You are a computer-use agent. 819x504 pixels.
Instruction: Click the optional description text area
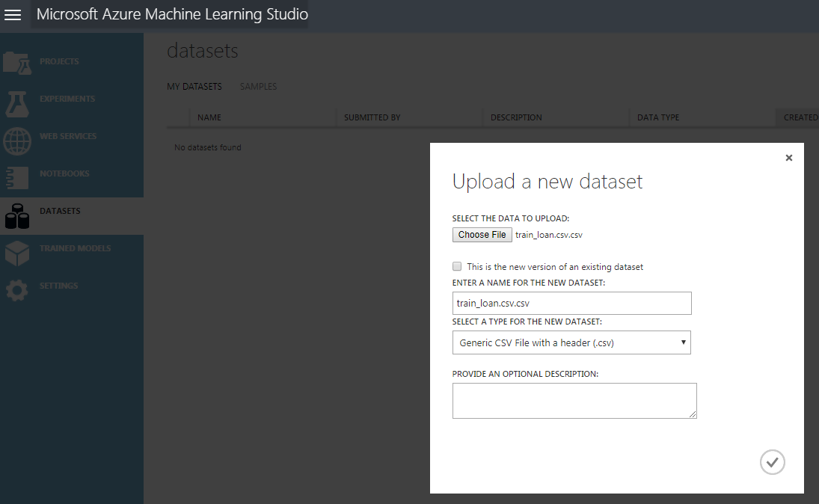(574, 400)
